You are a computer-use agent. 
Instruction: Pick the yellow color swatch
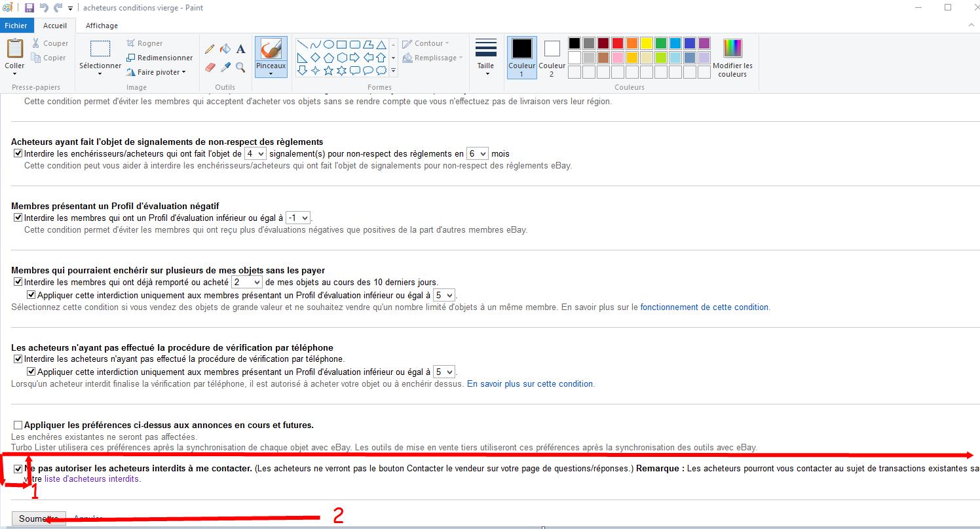646,43
